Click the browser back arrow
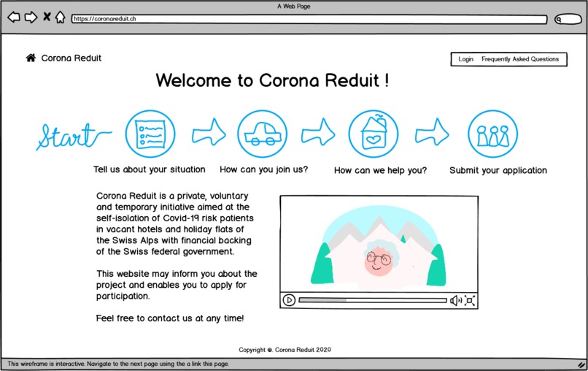Image resolution: width=588 pixels, height=371 pixels. 14,18
